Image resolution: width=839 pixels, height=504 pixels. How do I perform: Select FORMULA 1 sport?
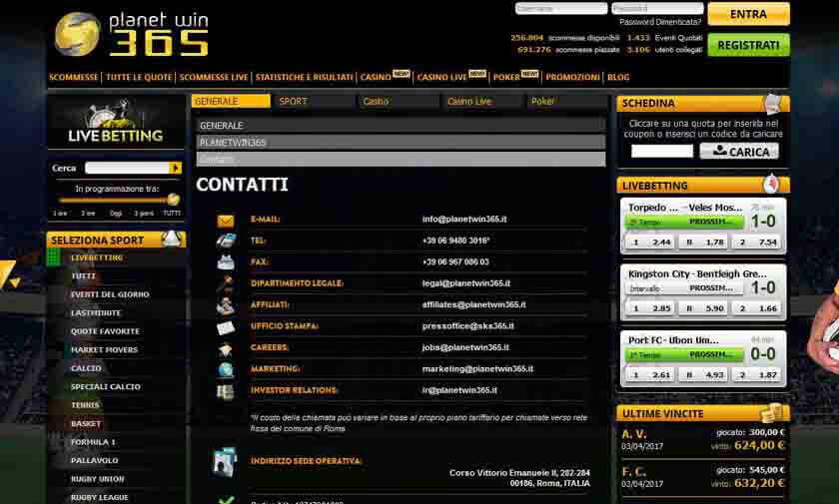[93, 442]
